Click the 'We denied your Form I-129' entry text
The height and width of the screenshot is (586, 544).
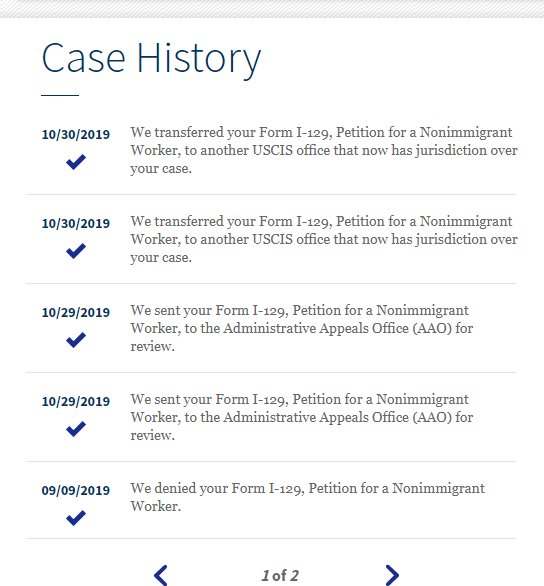307,497
